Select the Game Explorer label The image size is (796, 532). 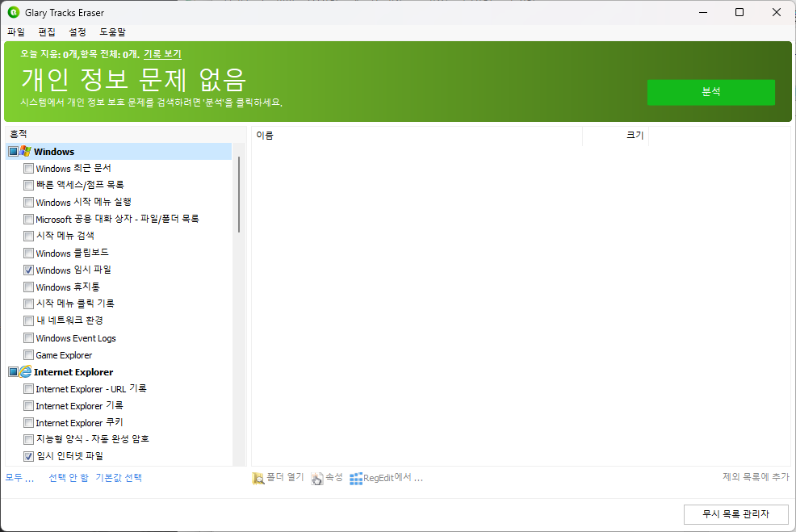(x=64, y=355)
